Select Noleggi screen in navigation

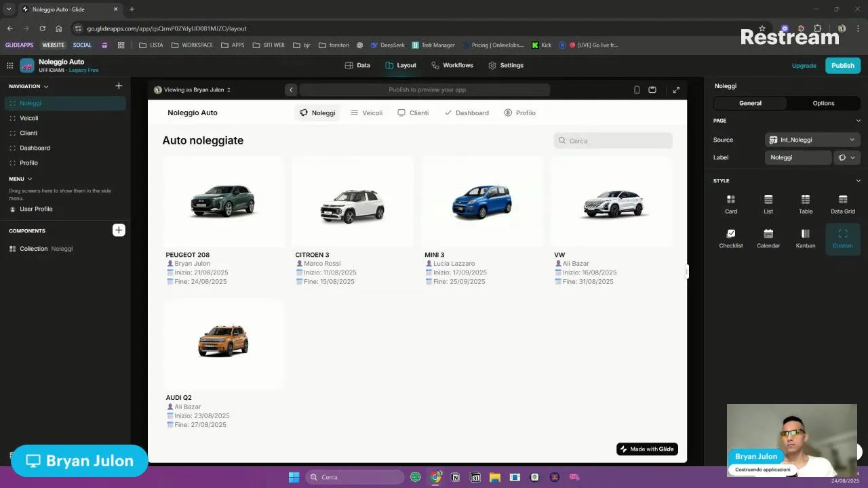pyautogui.click(x=65, y=103)
